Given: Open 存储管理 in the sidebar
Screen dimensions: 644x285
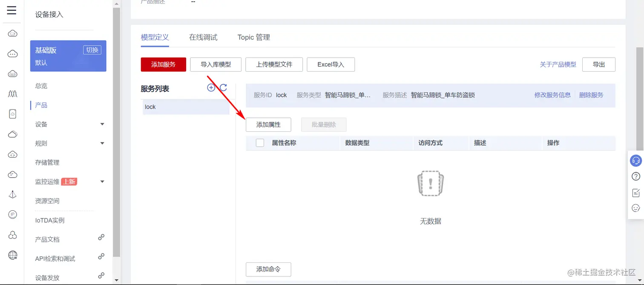Looking at the screenshot, I should pyautogui.click(x=47, y=163).
